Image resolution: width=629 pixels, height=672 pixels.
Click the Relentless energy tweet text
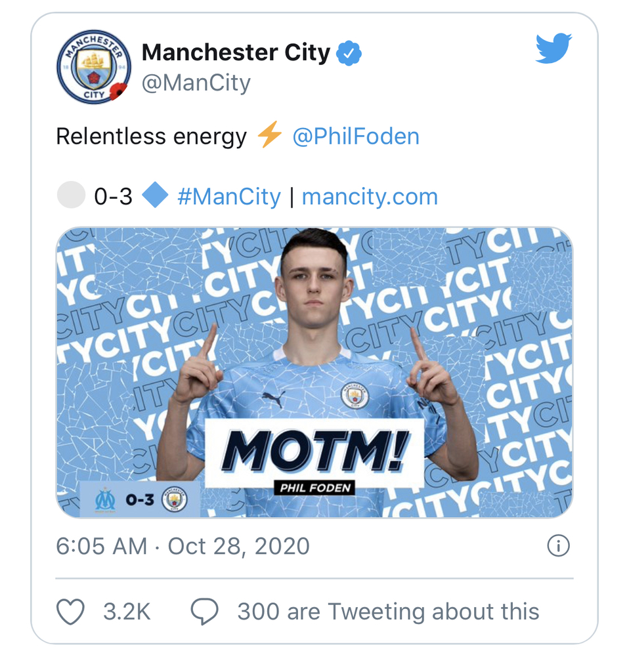152,136
